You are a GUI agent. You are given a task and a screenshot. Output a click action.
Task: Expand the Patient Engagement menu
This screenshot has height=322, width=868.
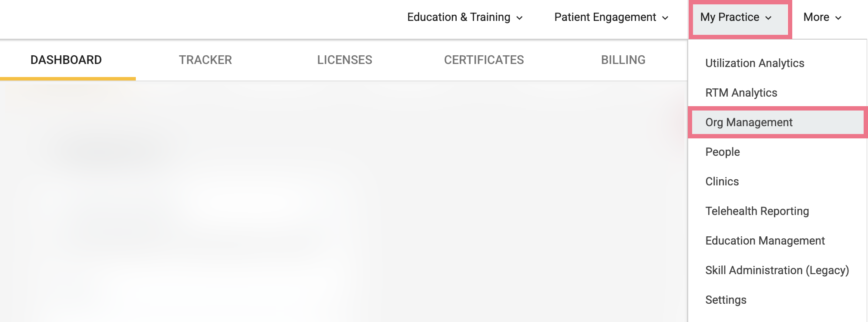coord(611,17)
